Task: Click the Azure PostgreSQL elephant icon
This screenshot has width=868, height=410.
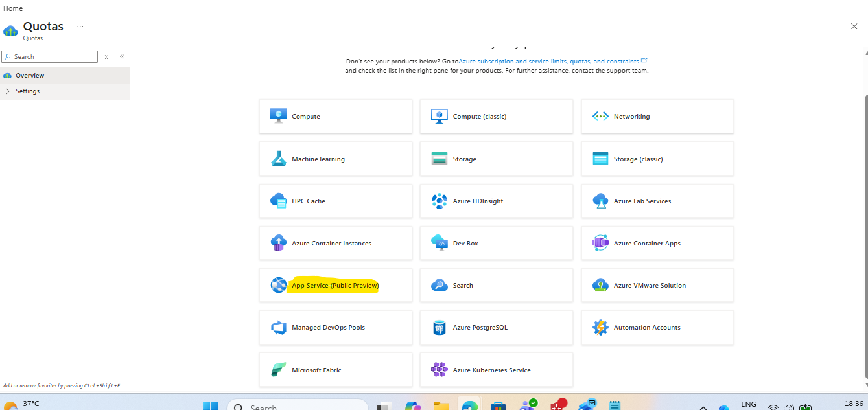Action: (440, 328)
